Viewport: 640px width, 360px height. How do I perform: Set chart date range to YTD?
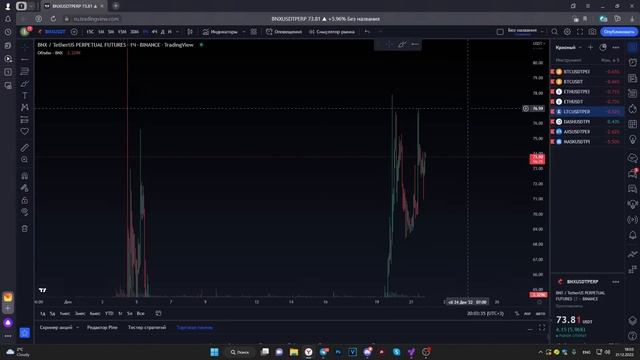[x=109, y=313]
